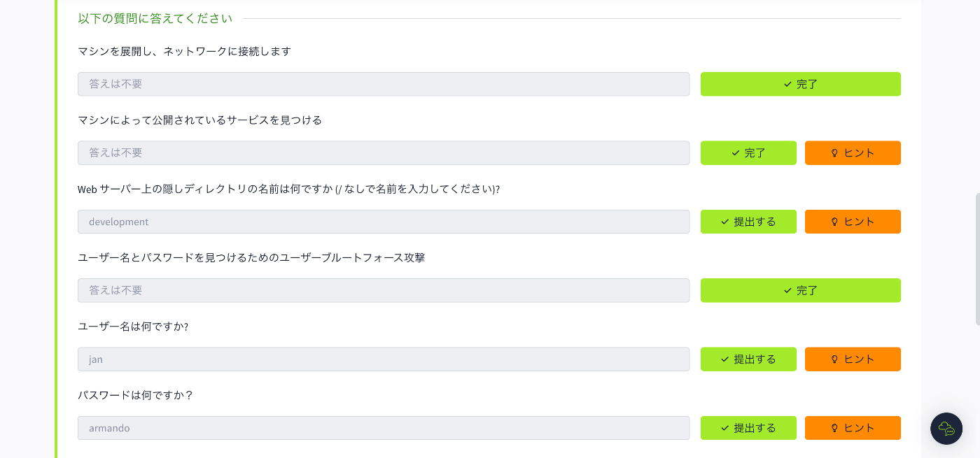Click checkmark on submit button for jan answer
Viewport: 980px width, 458px height.
click(x=725, y=359)
